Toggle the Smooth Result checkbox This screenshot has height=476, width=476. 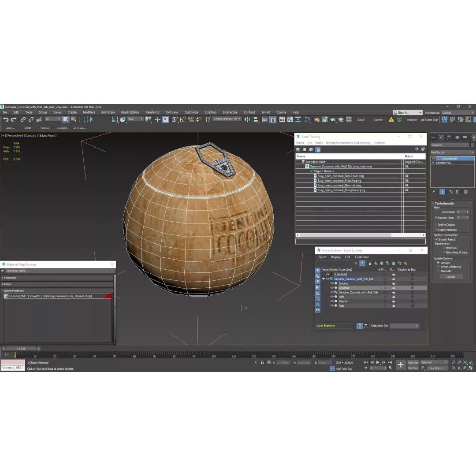(436, 239)
